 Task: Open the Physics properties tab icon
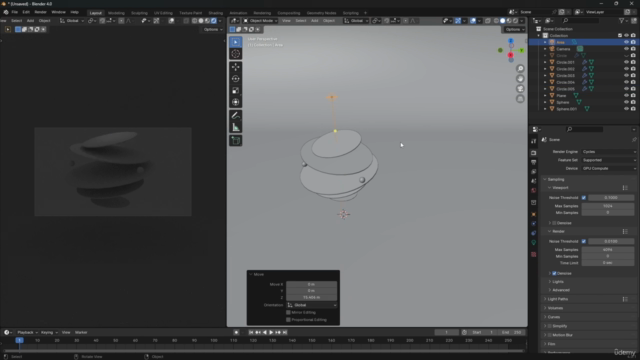pos(533,223)
